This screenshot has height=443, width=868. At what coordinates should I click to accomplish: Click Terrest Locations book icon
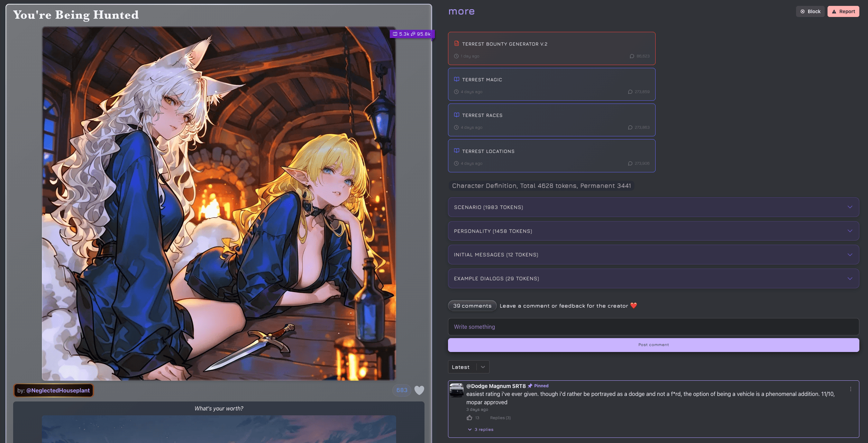pyautogui.click(x=457, y=151)
